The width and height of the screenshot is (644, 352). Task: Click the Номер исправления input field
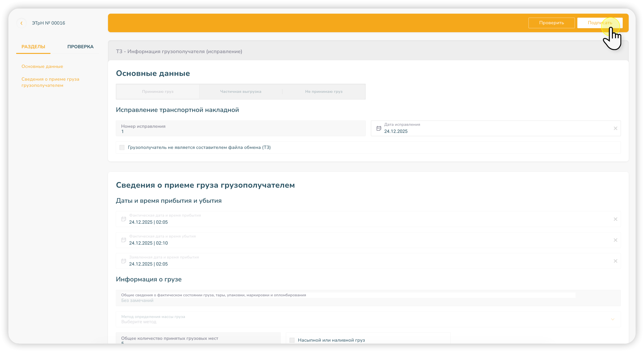coord(240,129)
